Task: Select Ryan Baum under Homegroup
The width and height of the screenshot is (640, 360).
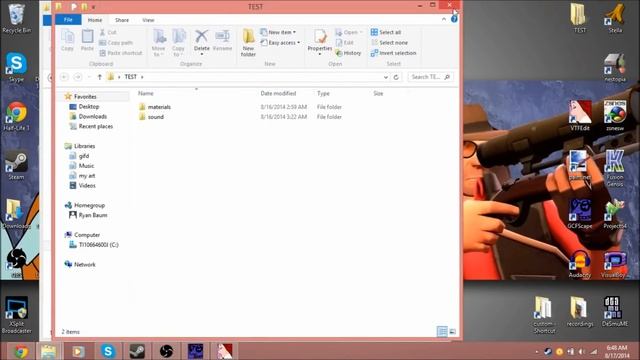Action: (89, 215)
